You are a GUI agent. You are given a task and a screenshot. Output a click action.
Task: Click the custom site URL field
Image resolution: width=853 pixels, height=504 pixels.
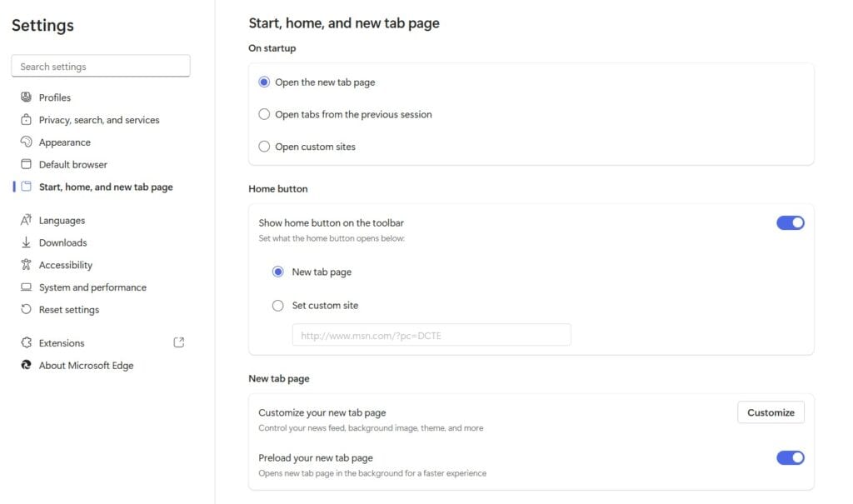[x=431, y=334]
